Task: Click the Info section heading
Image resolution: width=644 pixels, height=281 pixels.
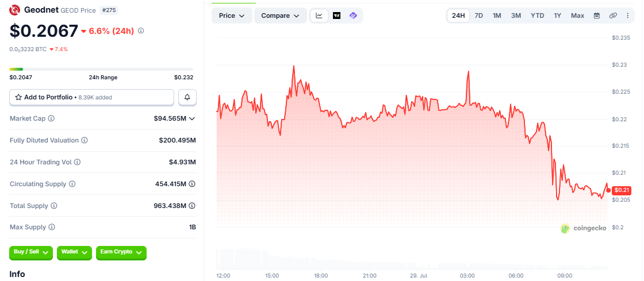Action: coord(17,274)
